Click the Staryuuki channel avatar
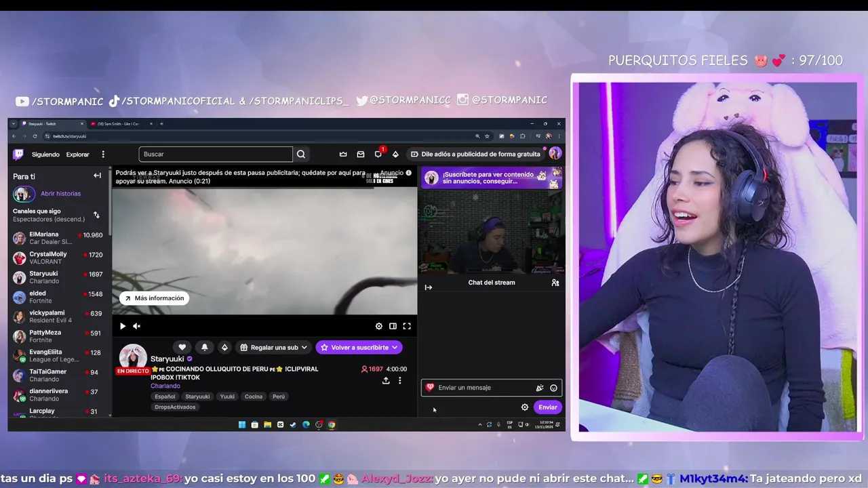 (133, 357)
